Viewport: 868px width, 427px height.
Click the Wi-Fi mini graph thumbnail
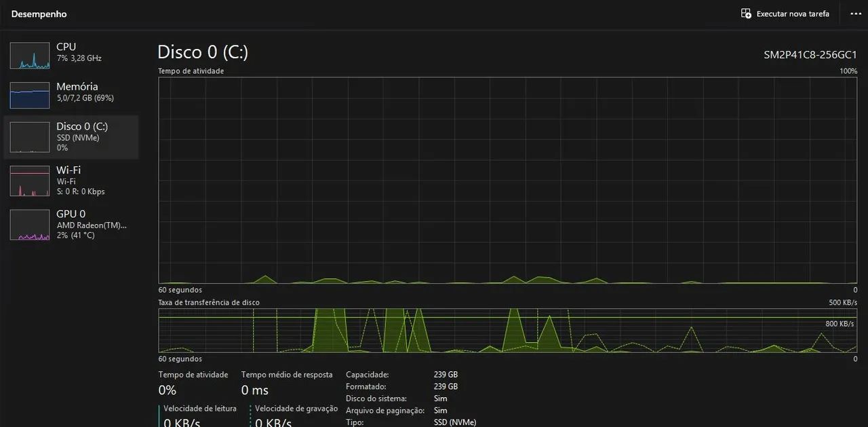point(30,181)
